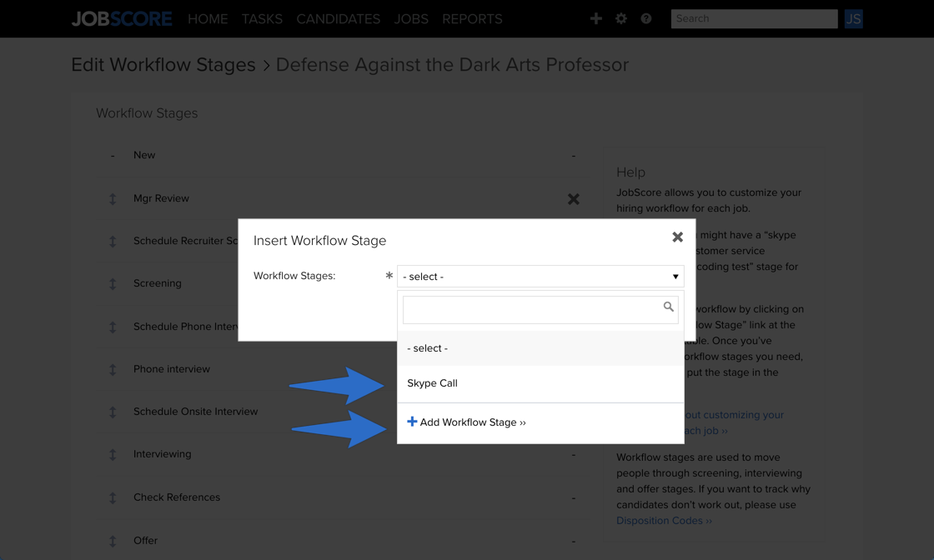Viewport: 934px width, 560px height.
Task: Focus the dropdown filter search box
Action: point(540,310)
